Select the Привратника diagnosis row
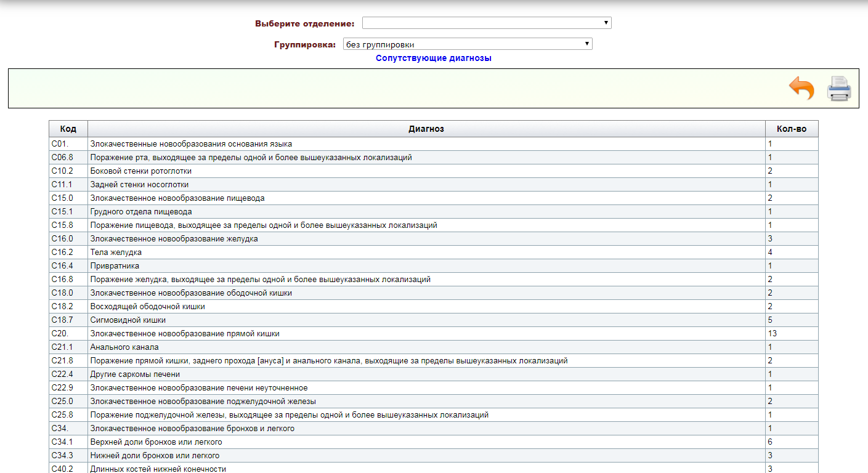 tap(115, 265)
